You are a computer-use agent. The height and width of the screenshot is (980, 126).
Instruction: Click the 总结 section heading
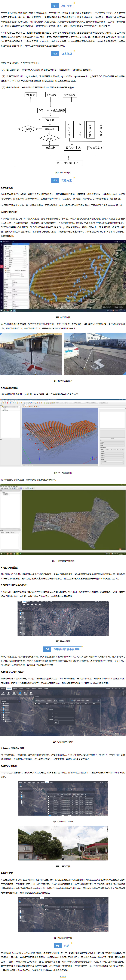[63, 945]
